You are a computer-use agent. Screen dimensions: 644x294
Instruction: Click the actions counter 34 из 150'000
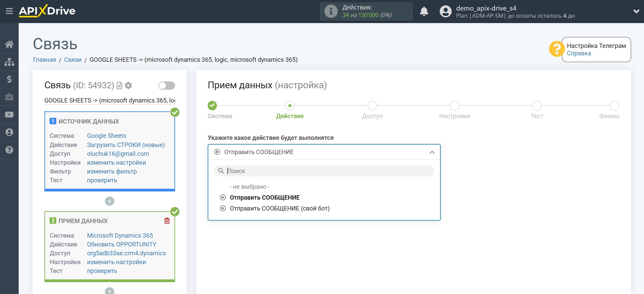367,15
